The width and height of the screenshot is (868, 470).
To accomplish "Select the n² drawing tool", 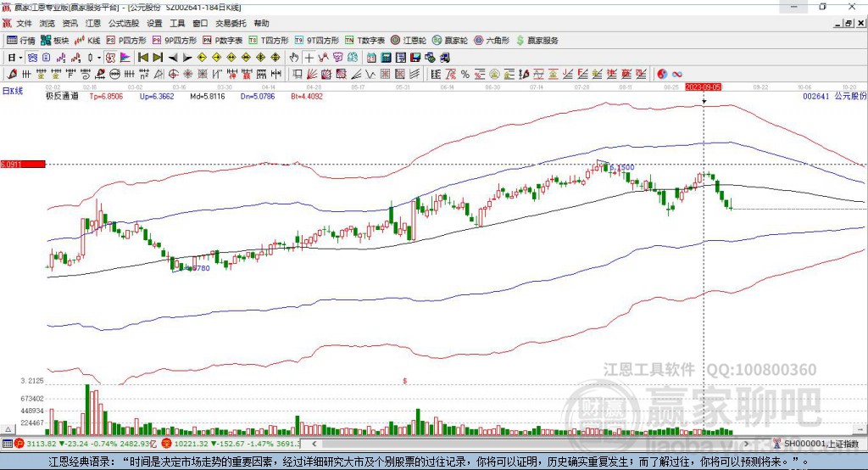I will tap(143, 74).
